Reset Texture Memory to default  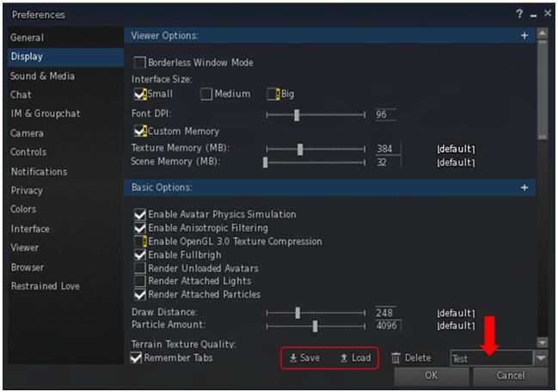456,149
